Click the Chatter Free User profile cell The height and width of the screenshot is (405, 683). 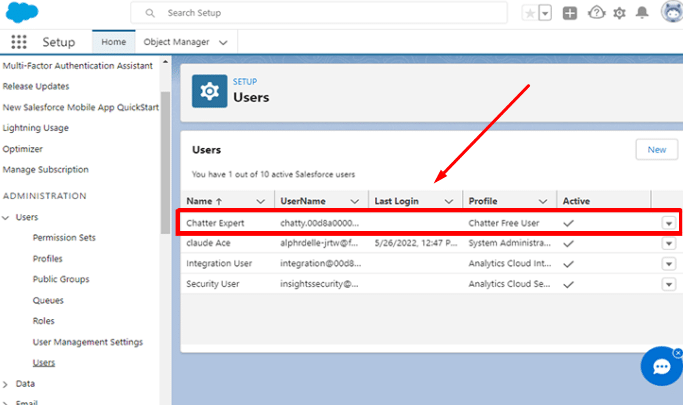pos(504,223)
